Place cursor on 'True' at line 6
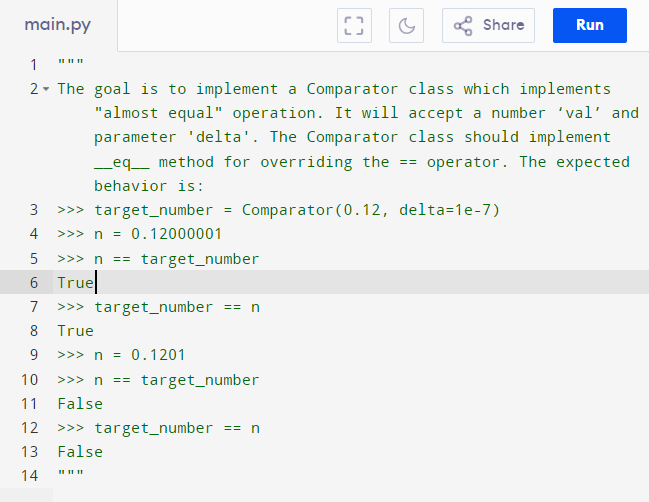This screenshot has height=502, width=649. coord(76,283)
